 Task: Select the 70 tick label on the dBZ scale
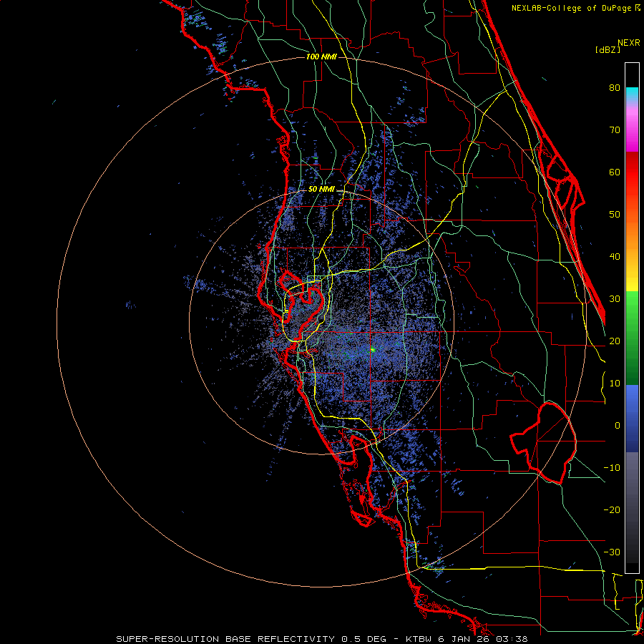click(x=615, y=130)
